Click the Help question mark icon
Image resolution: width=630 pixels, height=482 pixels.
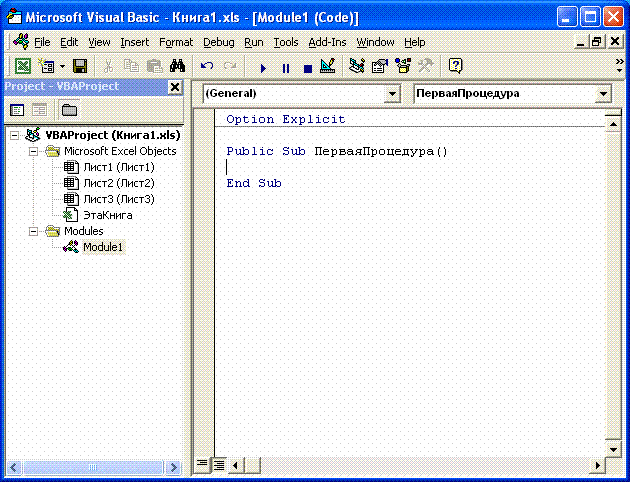click(x=455, y=67)
